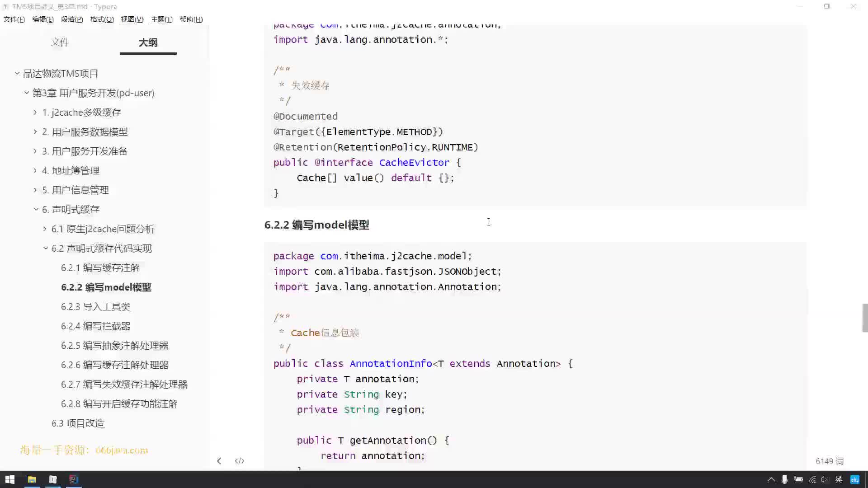This screenshot has width=868, height=488.
Task: Go to 6.2.4 编写拦截器 section
Action: pos(96,326)
